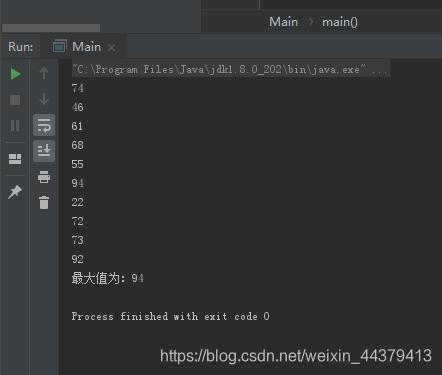
Task: Click the output value 92
Action: [77, 259]
